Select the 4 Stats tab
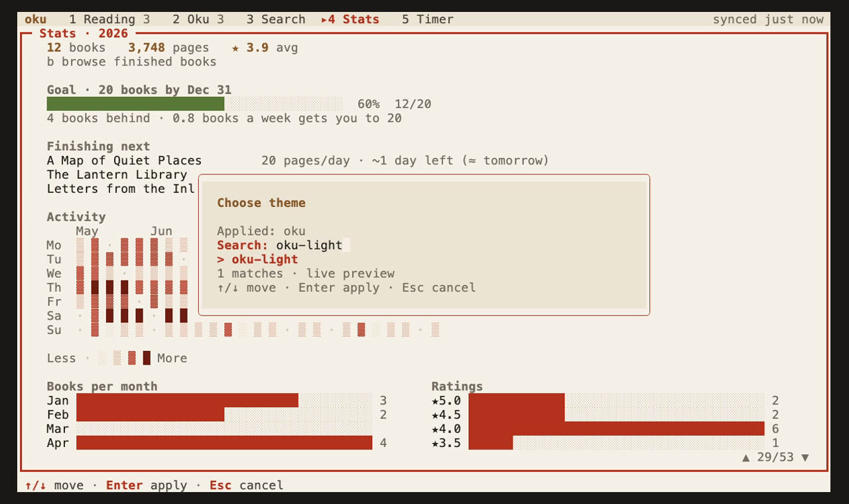The width and height of the screenshot is (849, 504). click(350, 19)
